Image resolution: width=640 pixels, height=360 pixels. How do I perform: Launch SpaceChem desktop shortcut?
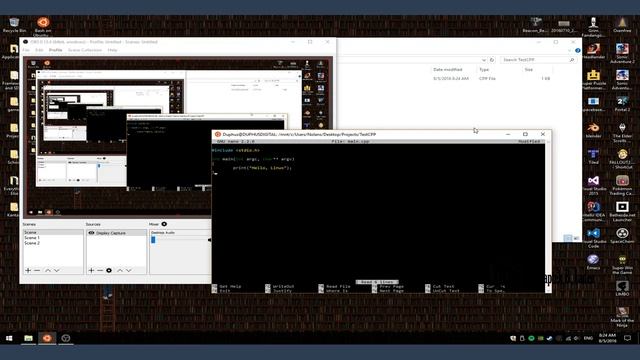(622, 236)
